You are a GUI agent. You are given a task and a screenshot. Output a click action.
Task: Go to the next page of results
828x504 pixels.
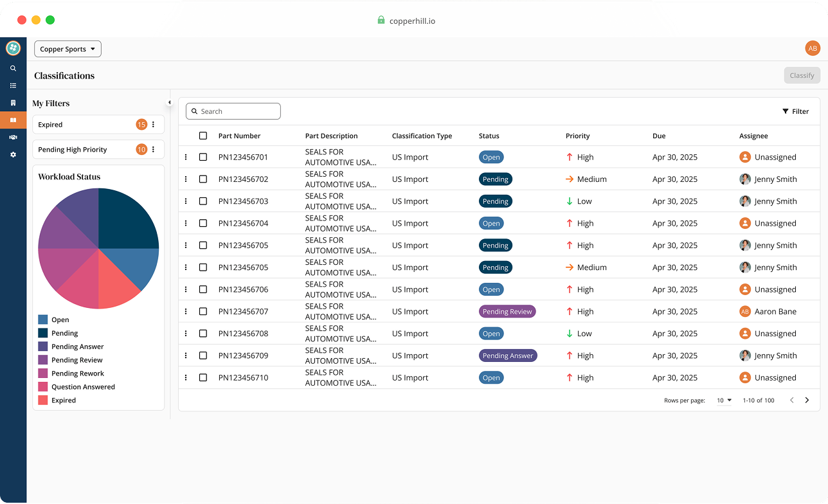pyautogui.click(x=807, y=400)
